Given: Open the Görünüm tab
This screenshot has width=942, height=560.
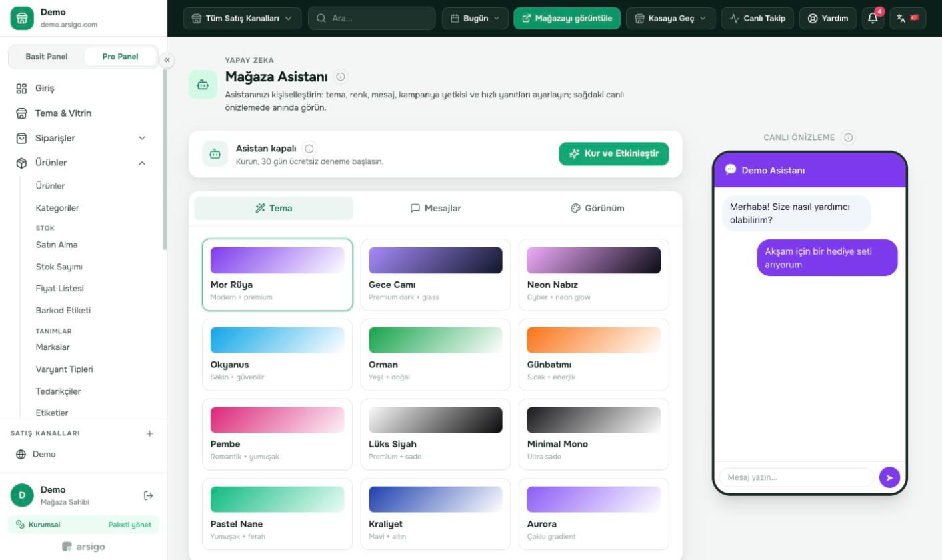Looking at the screenshot, I should (x=598, y=208).
